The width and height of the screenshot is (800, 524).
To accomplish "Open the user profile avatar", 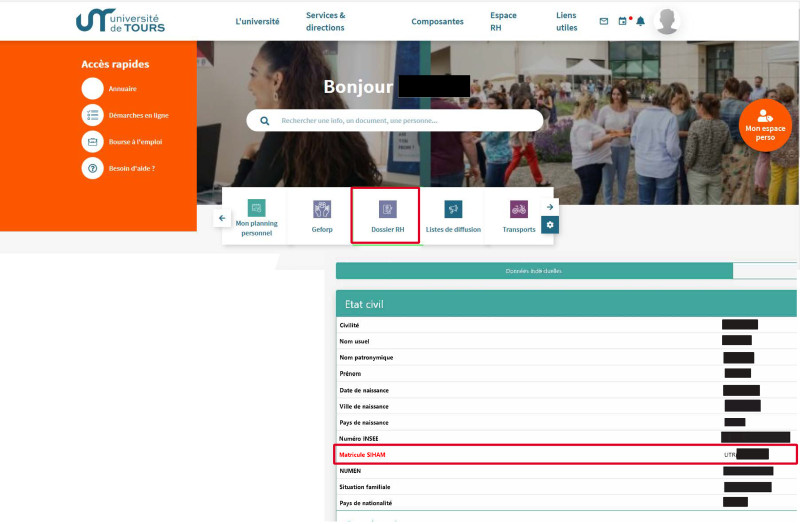I will tap(667, 21).
